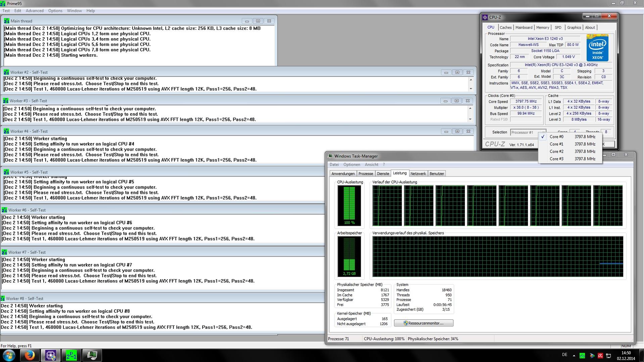Screen dimensions: 644x362
Task: Restore the Worker #2 child window
Action: coord(457,72)
